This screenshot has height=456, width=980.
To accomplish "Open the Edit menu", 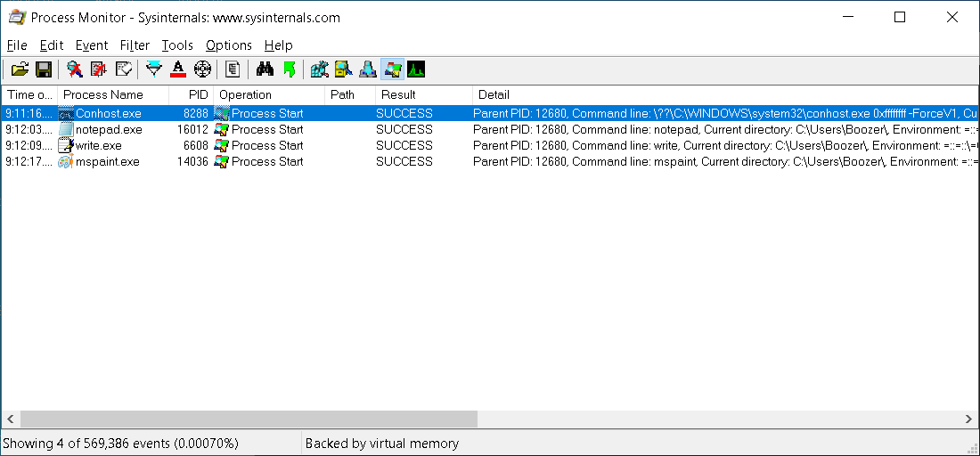I will click(52, 45).
